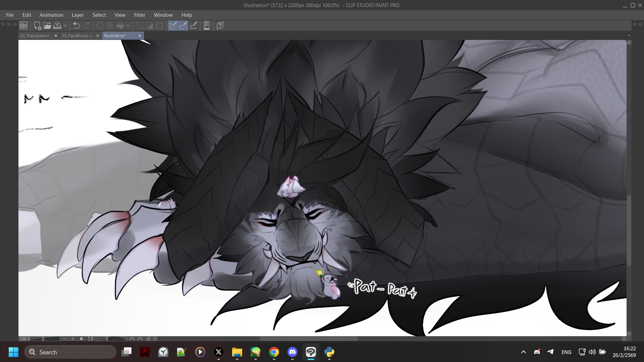Click the Fill bucket icon
Screen dimensions: 644x362
pyautogui.click(x=120, y=25)
